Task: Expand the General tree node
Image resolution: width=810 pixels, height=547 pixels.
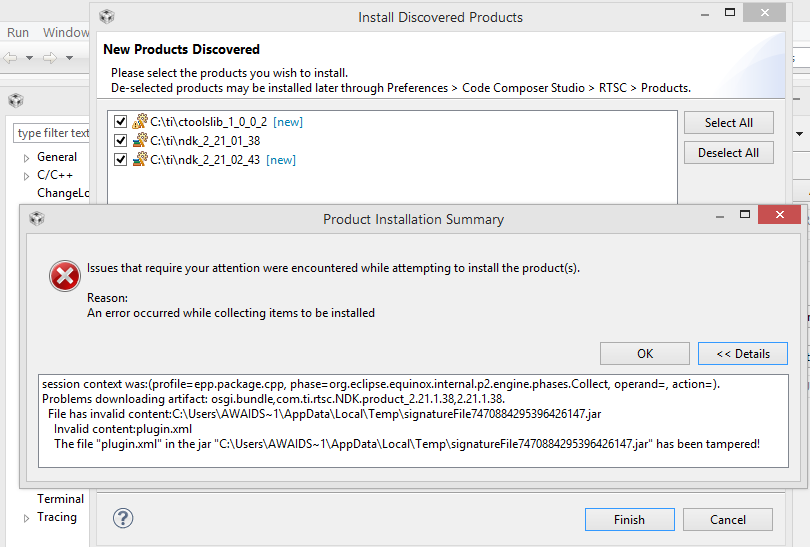Action: (27, 158)
